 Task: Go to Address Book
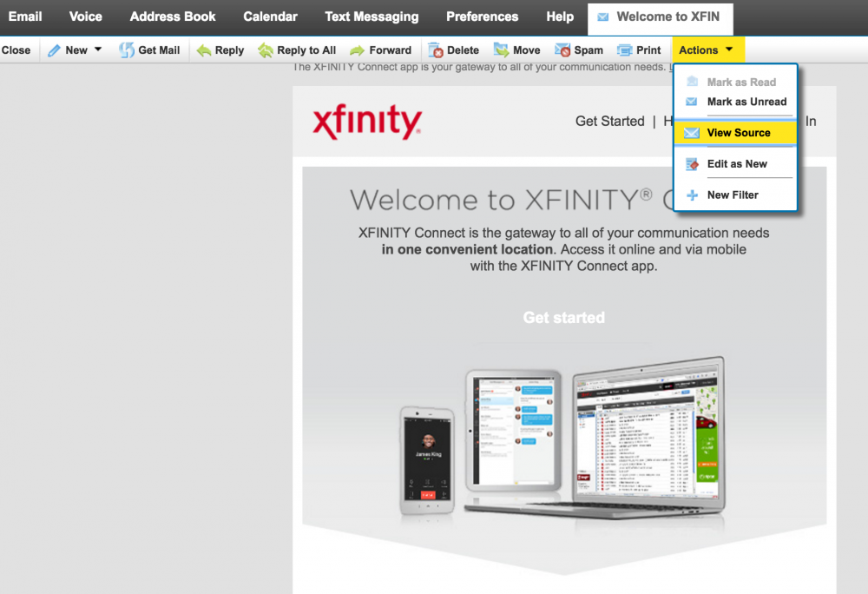173,16
